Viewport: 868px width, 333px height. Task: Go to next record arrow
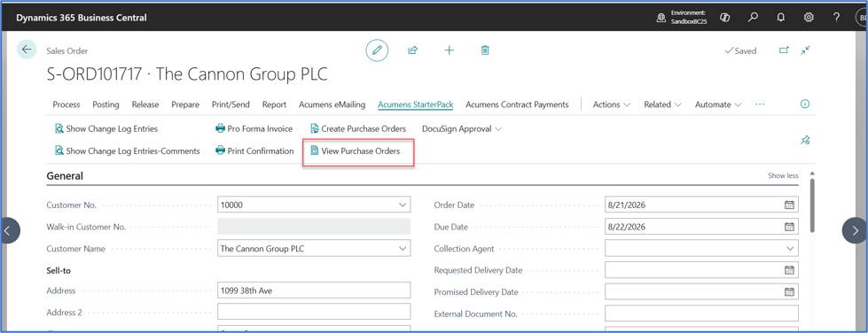856,230
